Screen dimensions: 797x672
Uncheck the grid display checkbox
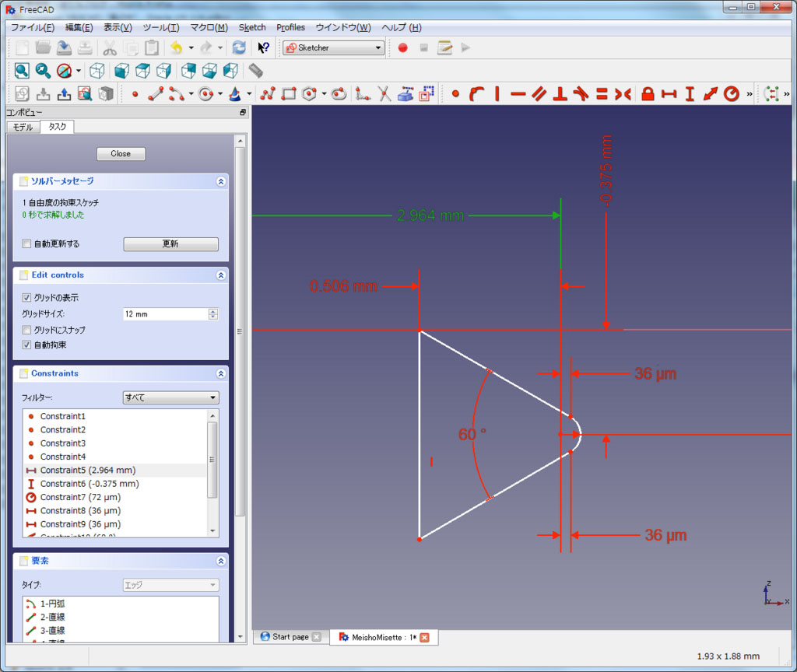click(x=26, y=298)
